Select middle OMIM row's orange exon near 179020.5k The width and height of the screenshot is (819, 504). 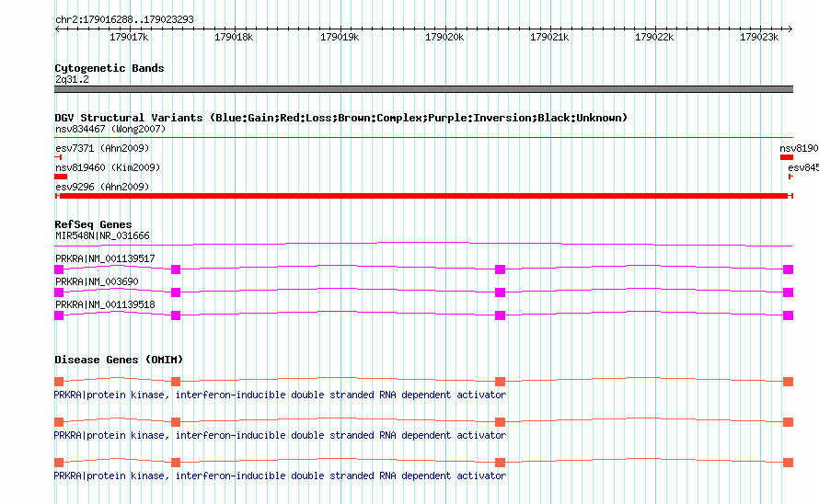501,422
